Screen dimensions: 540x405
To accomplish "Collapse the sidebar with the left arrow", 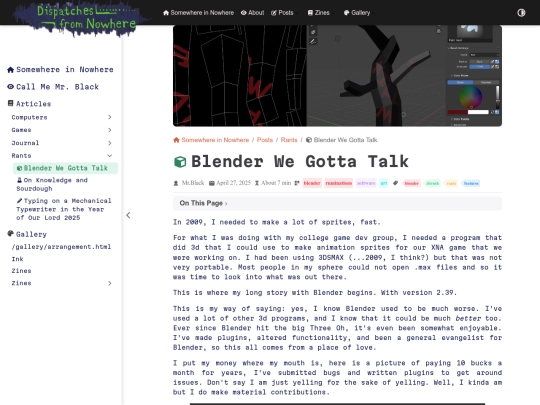I will click(128, 215).
